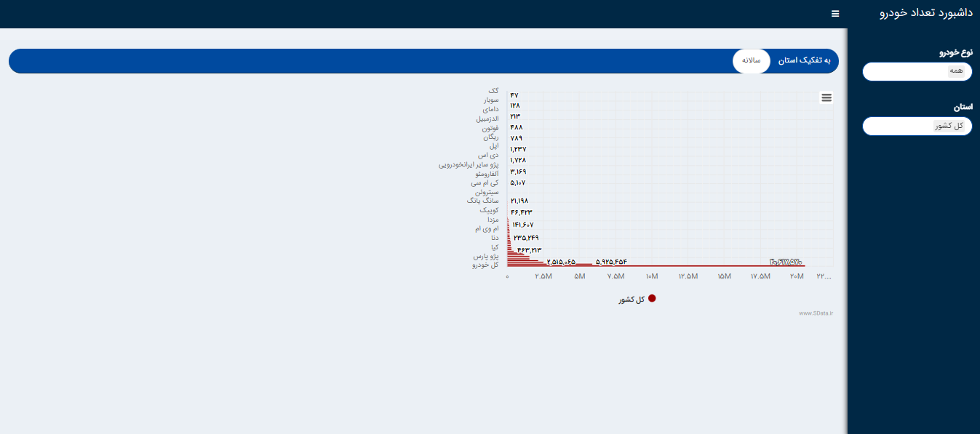This screenshot has width=980, height=434.
Task: Click the longest bar for کل خودرو
Action: (655, 266)
